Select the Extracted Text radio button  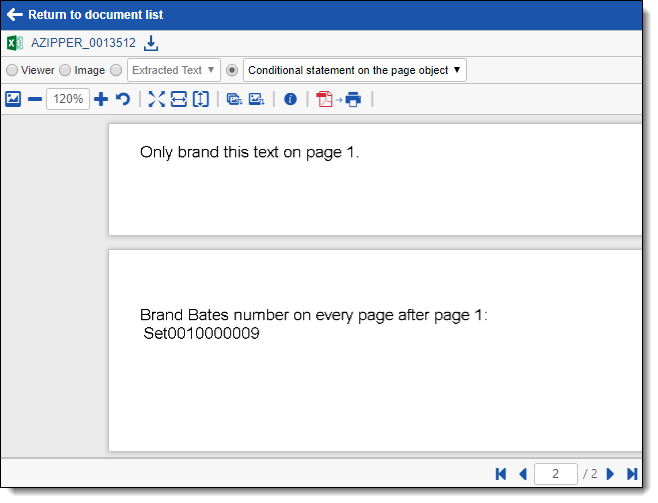(116, 71)
